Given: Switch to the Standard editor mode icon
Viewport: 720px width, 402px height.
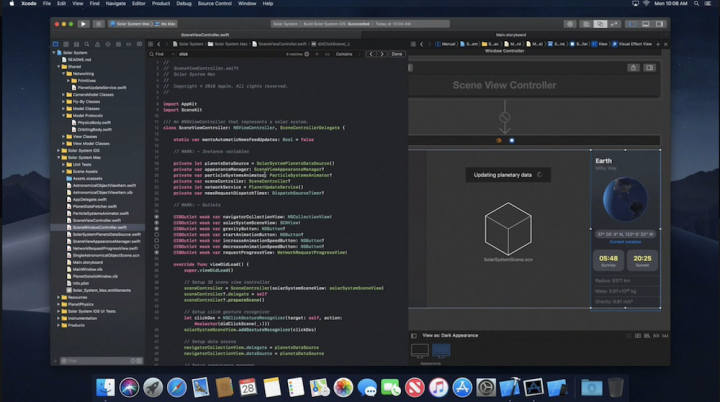Looking at the screenshot, I should (586, 24).
